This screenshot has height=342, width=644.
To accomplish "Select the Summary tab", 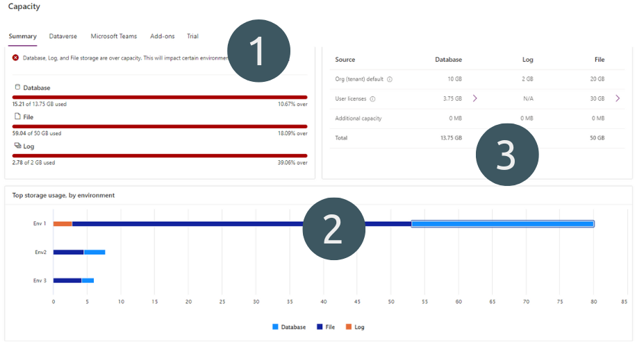I will (x=22, y=36).
